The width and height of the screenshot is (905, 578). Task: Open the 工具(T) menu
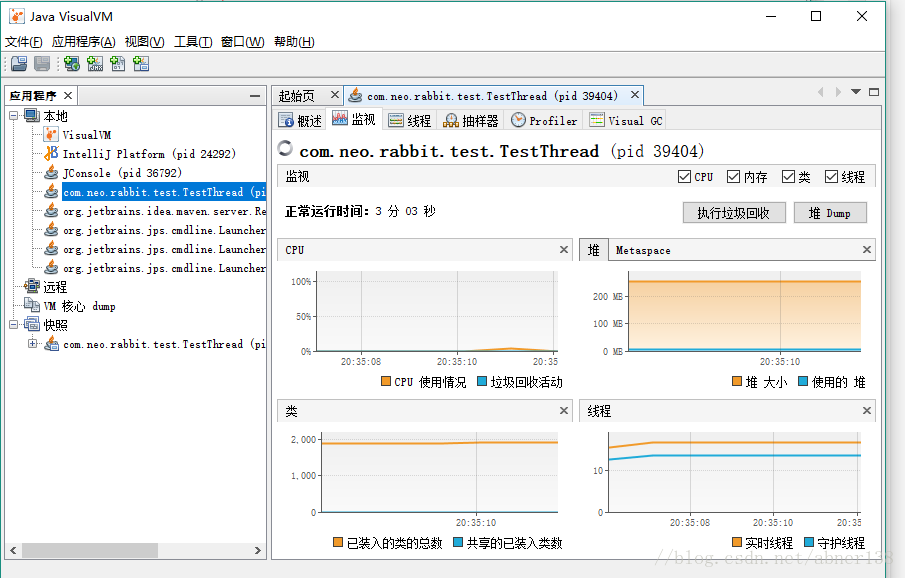[193, 42]
